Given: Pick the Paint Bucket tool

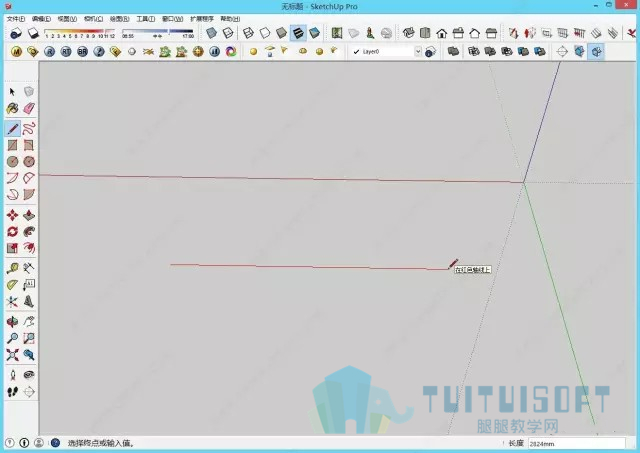Looking at the screenshot, I should [x=13, y=108].
